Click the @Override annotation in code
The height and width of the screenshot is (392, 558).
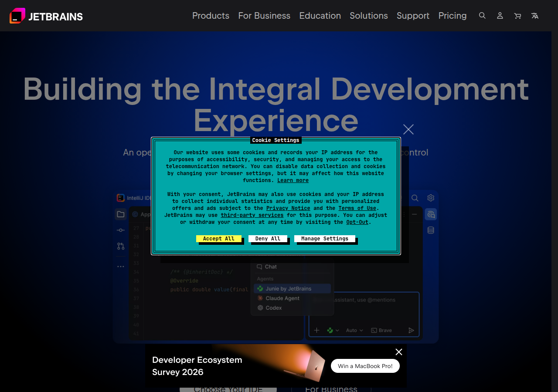click(x=184, y=281)
